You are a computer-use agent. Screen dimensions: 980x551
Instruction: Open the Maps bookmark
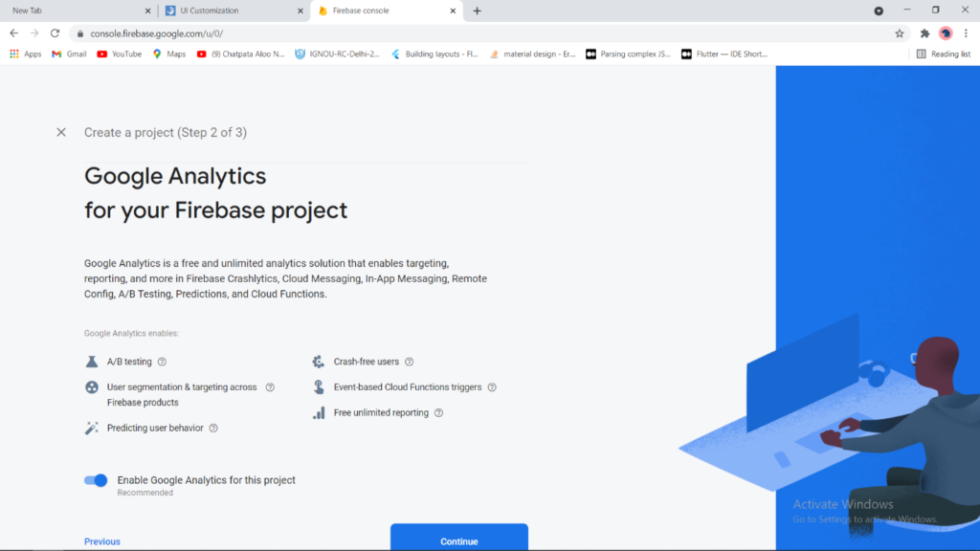169,55
